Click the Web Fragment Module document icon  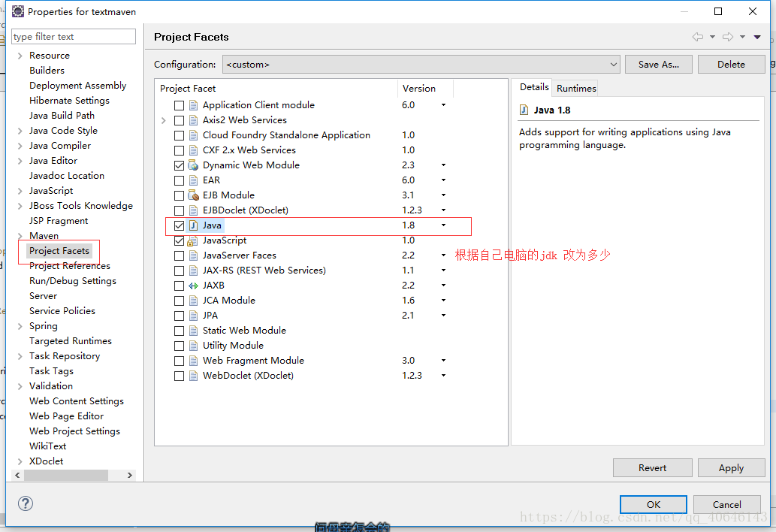tap(194, 361)
